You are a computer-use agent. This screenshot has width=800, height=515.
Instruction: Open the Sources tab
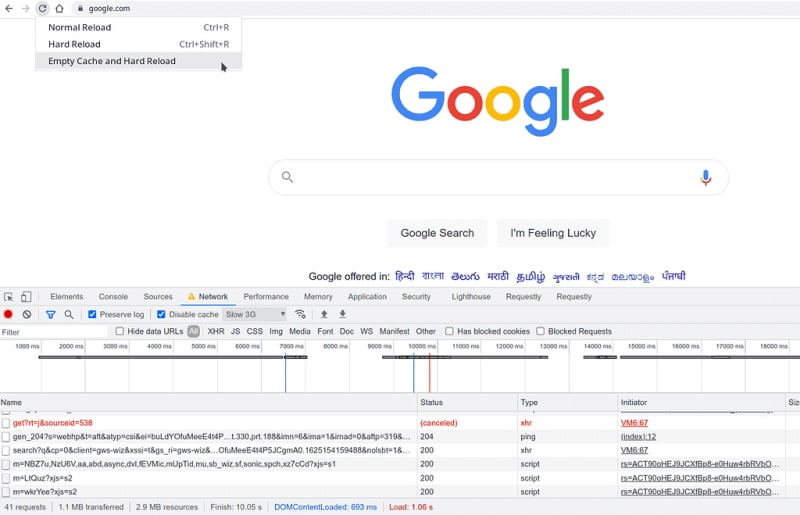[x=158, y=297]
